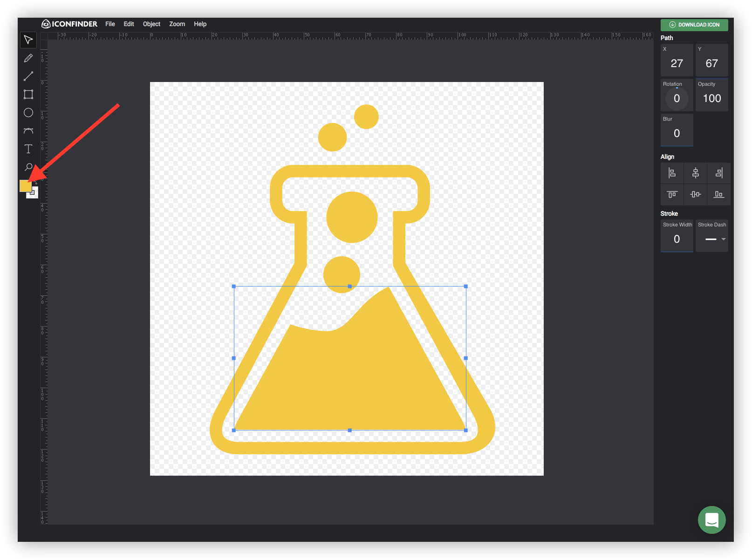Align selection to top edge
This screenshot has height=560, width=752.
pyautogui.click(x=671, y=194)
